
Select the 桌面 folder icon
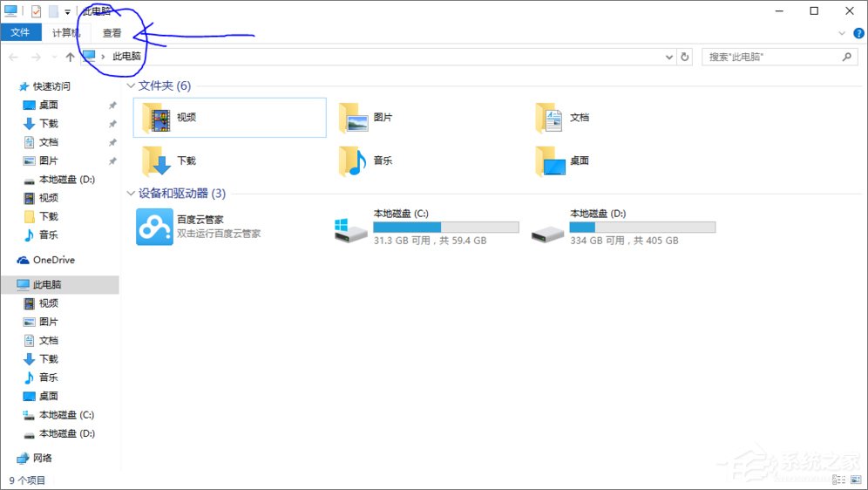(x=550, y=160)
